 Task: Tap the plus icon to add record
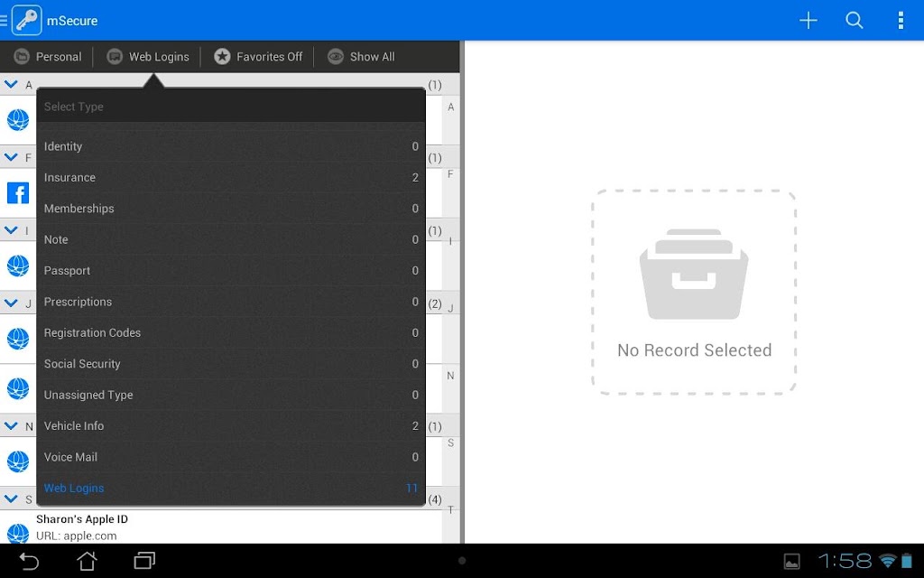tap(808, 21)
